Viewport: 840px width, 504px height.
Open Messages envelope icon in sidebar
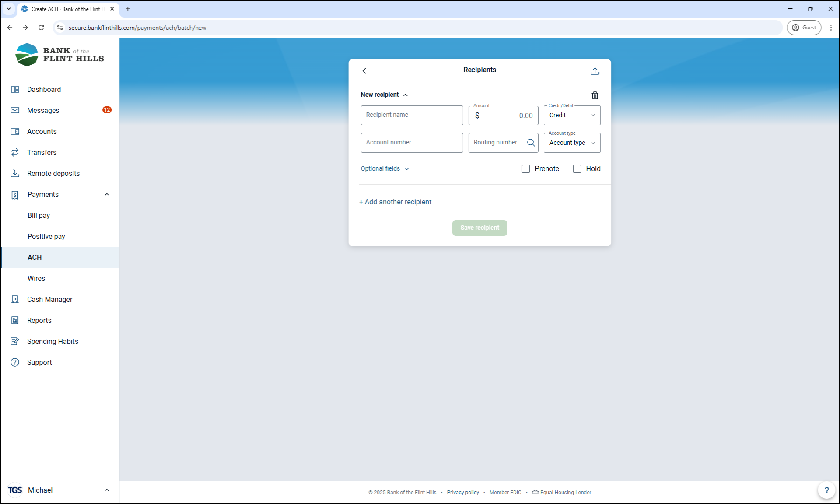coord(15,110)
